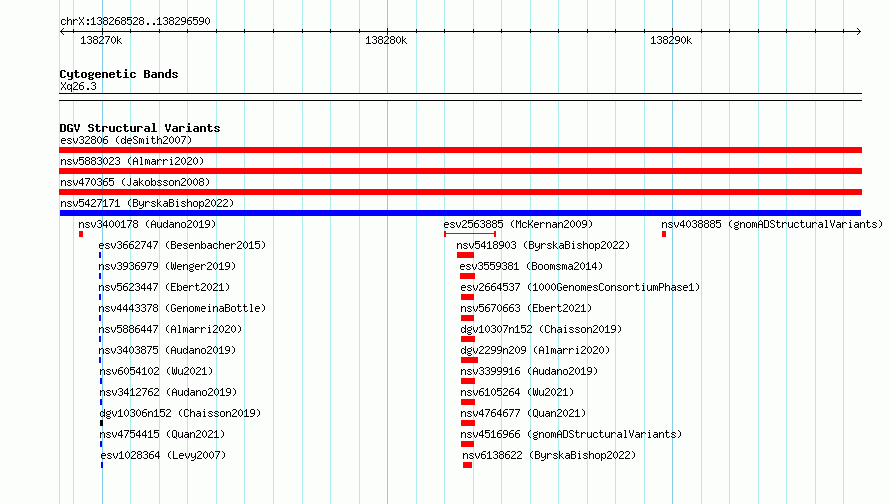890x504 pixels.
Task: Click the left arrowhead of the ruler
Action: tap(62, 31)
